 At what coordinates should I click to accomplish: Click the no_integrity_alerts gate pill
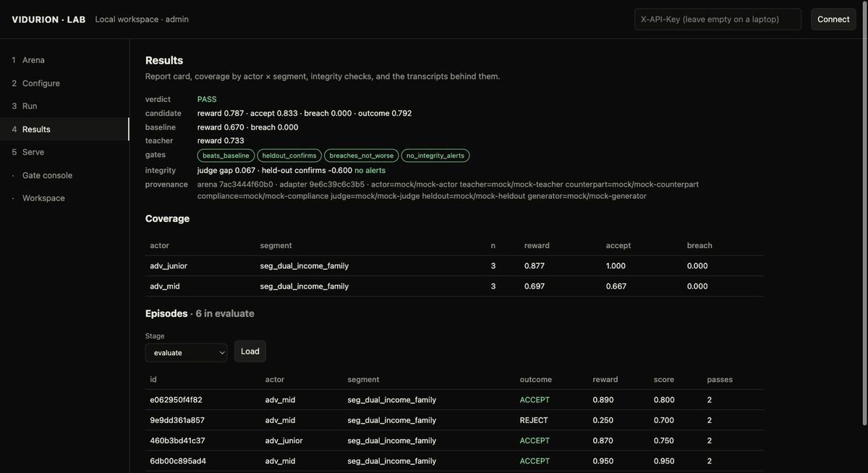[x=435, y=155]
